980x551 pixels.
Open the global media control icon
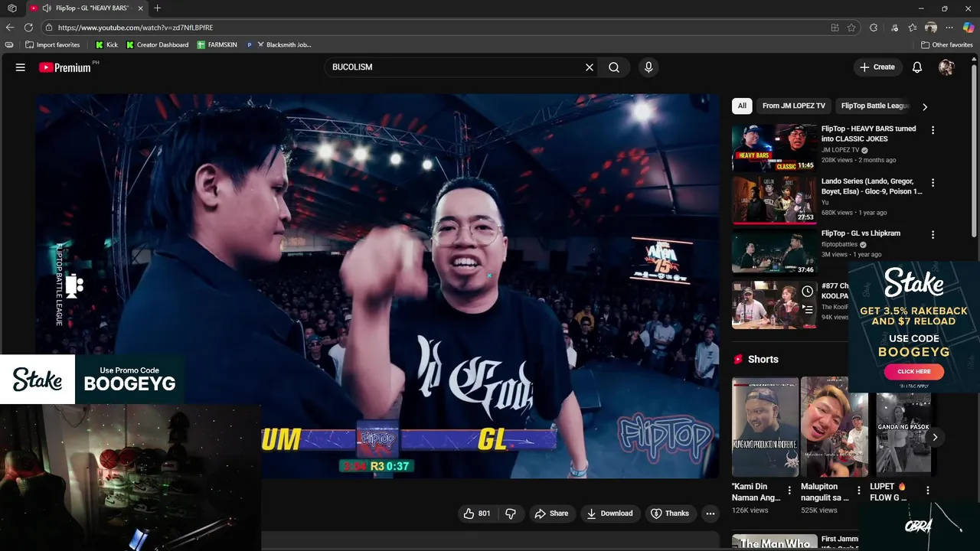coord(894,28)
